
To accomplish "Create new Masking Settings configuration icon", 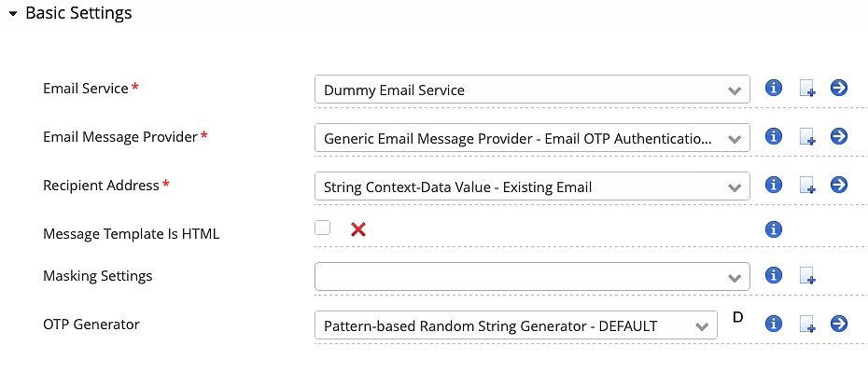I will pos(807,276).
